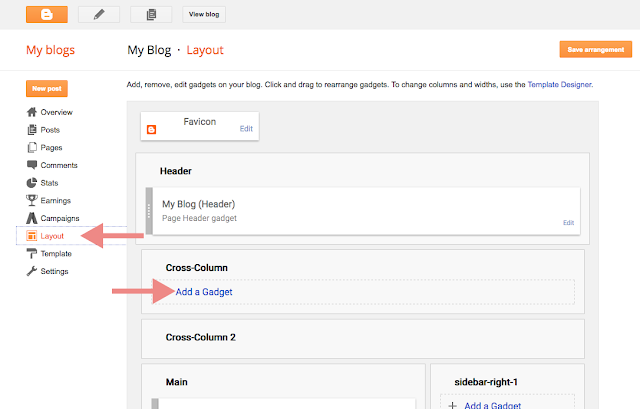Click the Earnings trophy icon

(32, 201)
